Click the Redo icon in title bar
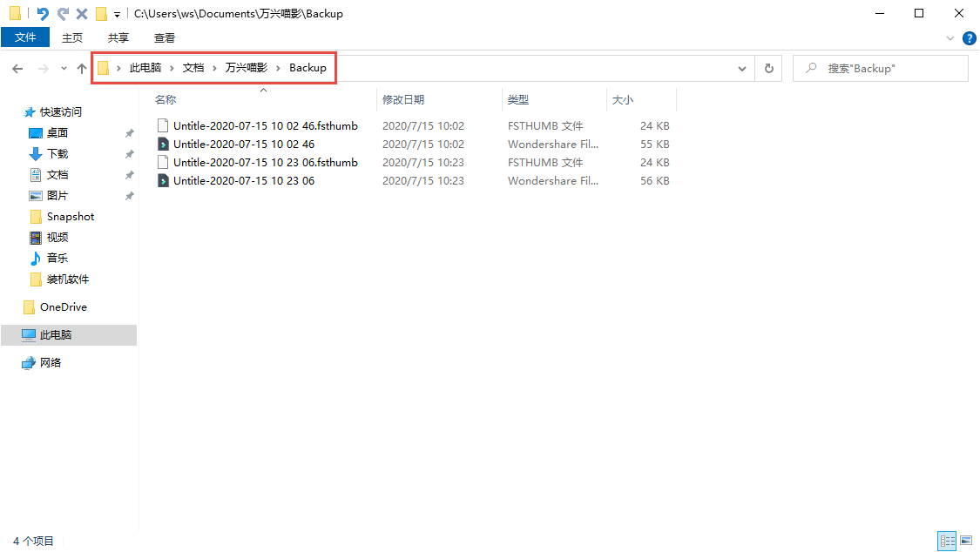Screen dimensions: 980x552 point(63,13)
